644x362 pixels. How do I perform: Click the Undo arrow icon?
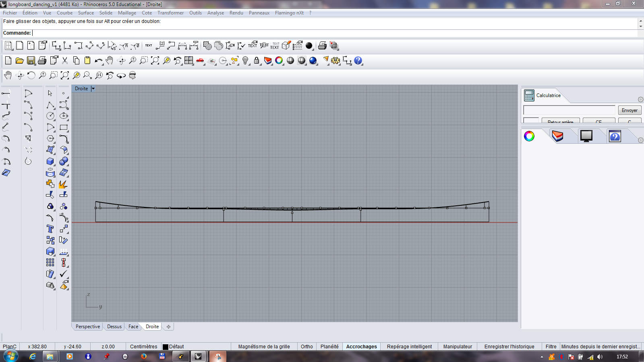pyautogui.click(x=98, y=61)
